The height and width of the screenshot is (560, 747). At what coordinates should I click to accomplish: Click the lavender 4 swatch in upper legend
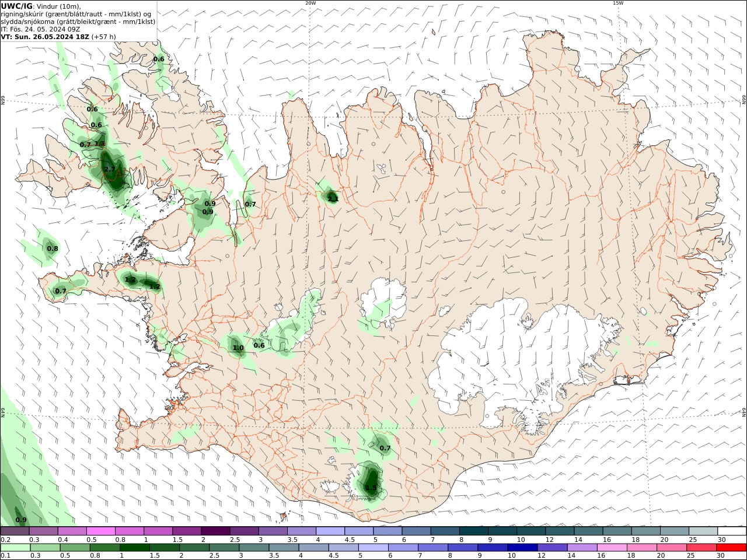(x=330, y=531)
